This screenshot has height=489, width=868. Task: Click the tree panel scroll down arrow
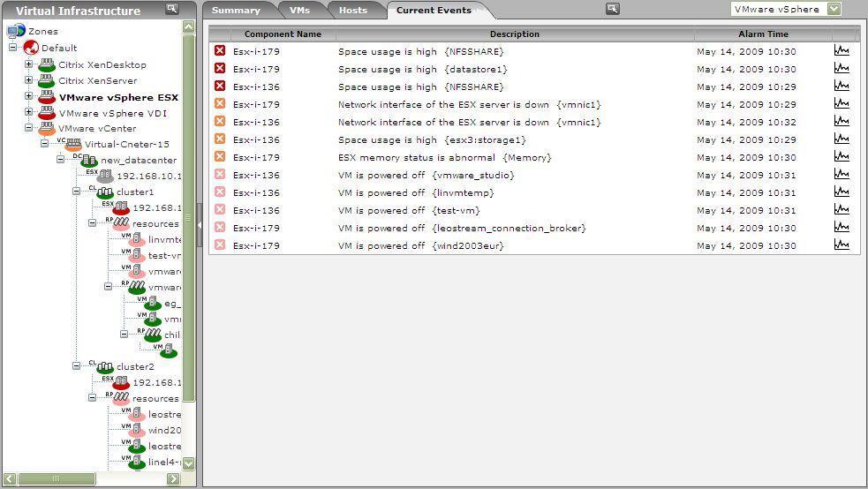point(189,463)
